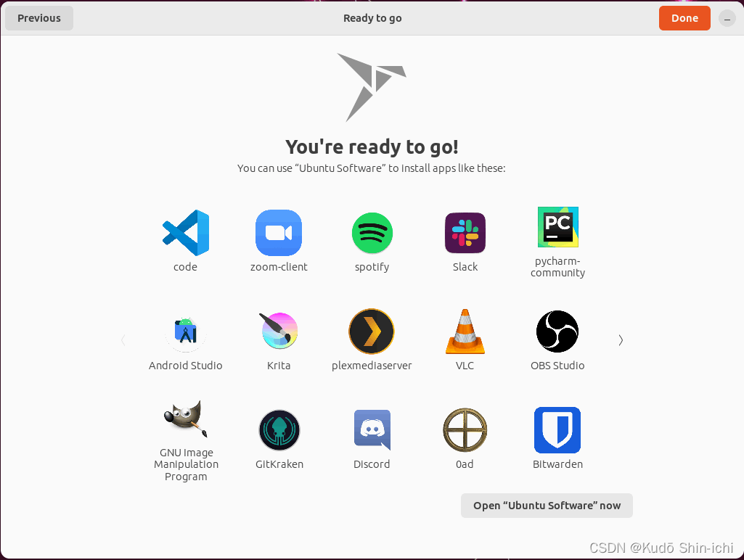Click the "Slack" label text
This screenshot has height=560, width=744.
pos(465,267)
